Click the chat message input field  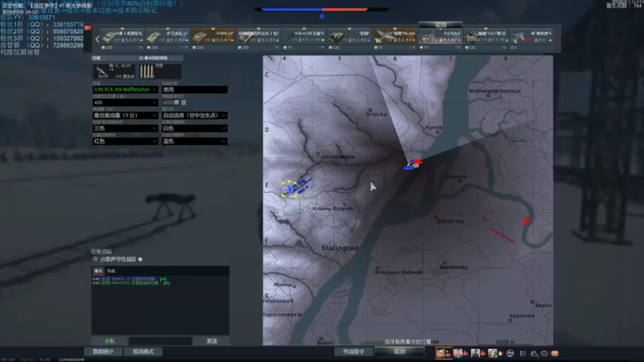point(160,341)
